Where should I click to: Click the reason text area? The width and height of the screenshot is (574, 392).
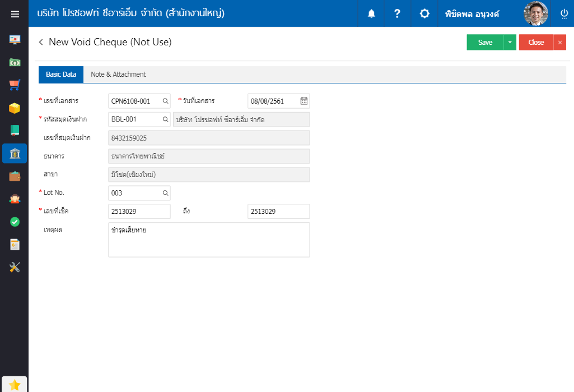[209, 240]
